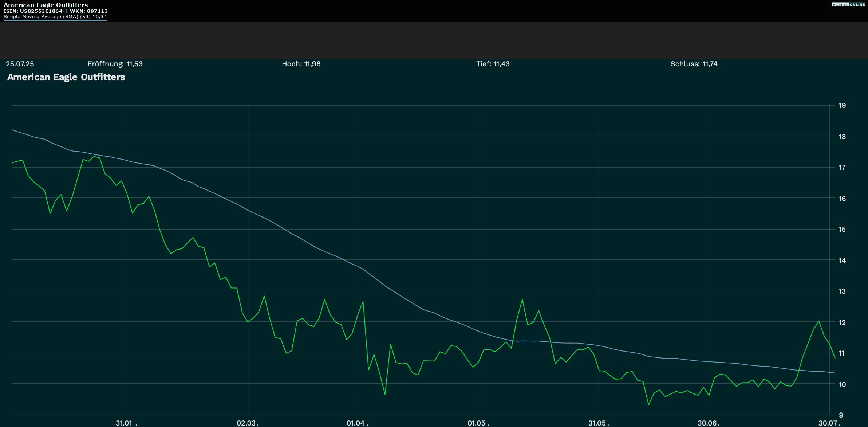Click the 19 price axis label

pyautogui.click(x=842, y=106)
